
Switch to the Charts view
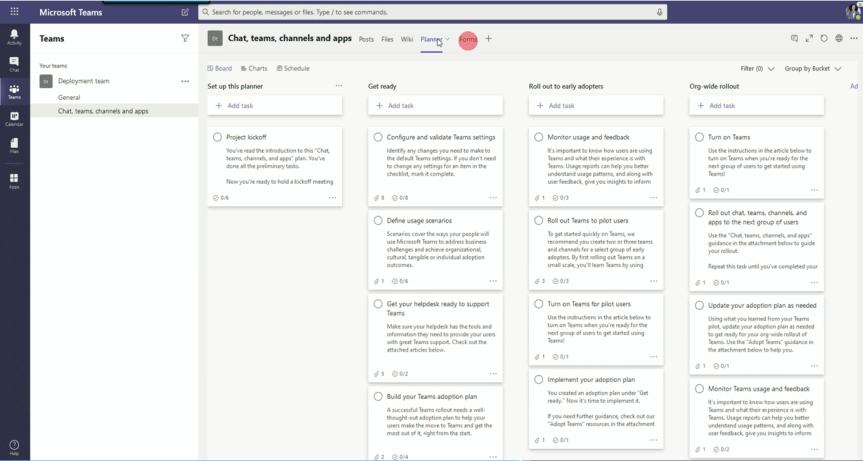[254, 69]
